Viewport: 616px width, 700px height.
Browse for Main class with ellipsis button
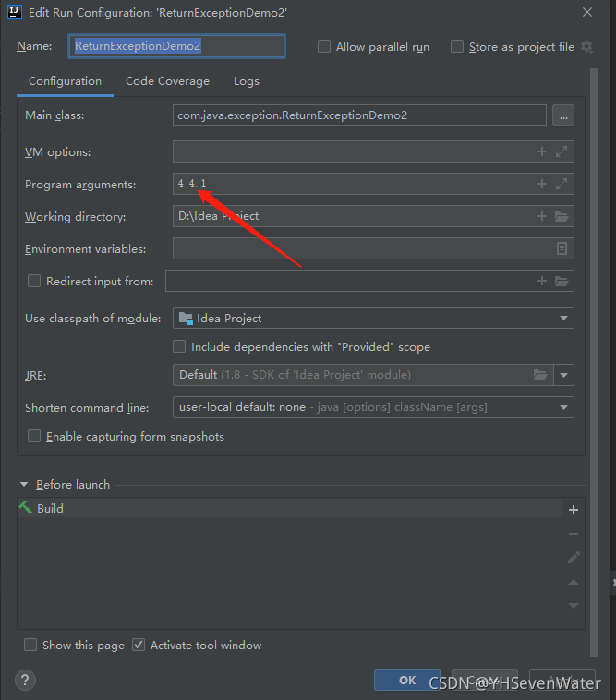coord(563,115)
